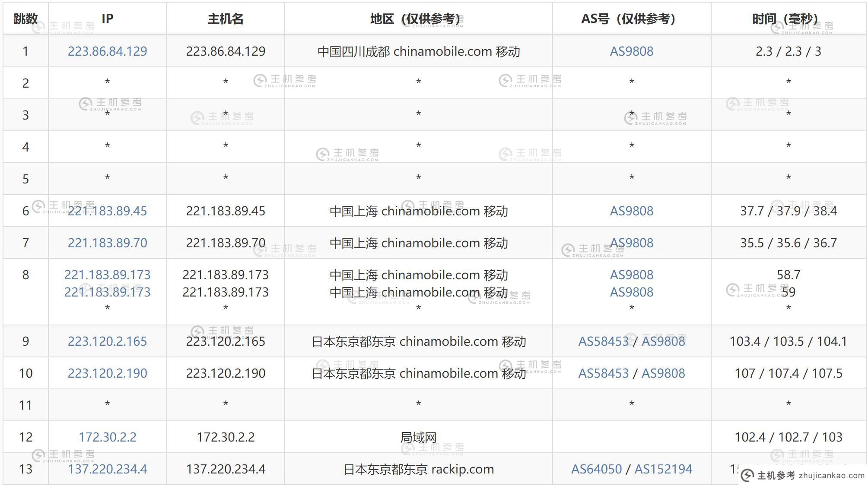Open AS58453 link in hop 10 row

[604, 373]
